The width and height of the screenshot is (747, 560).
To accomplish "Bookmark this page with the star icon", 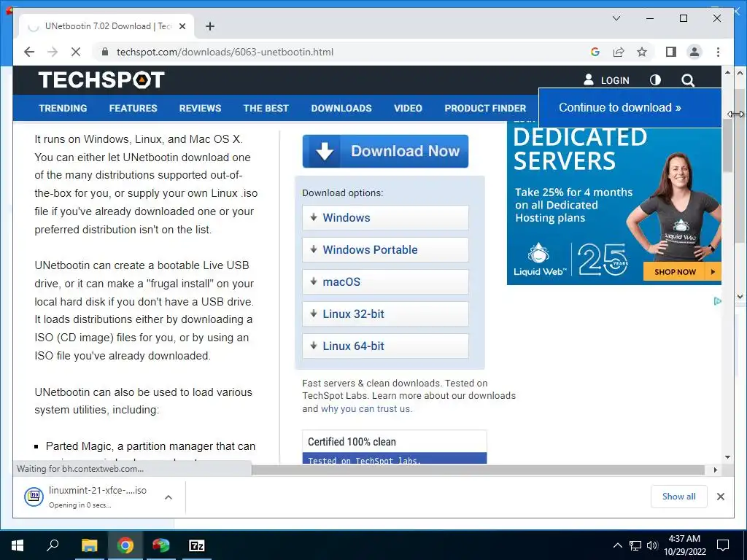I will (642, 52).
